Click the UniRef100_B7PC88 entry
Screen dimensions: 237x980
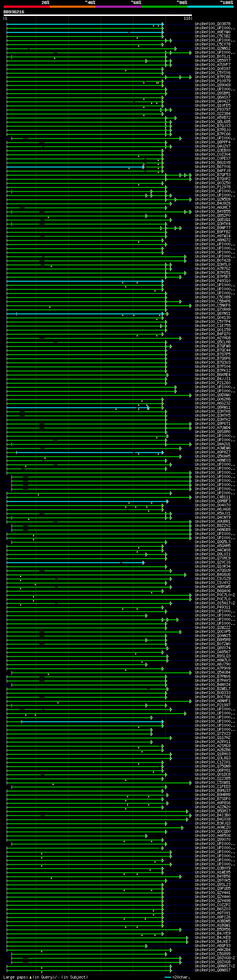(213, 77)
